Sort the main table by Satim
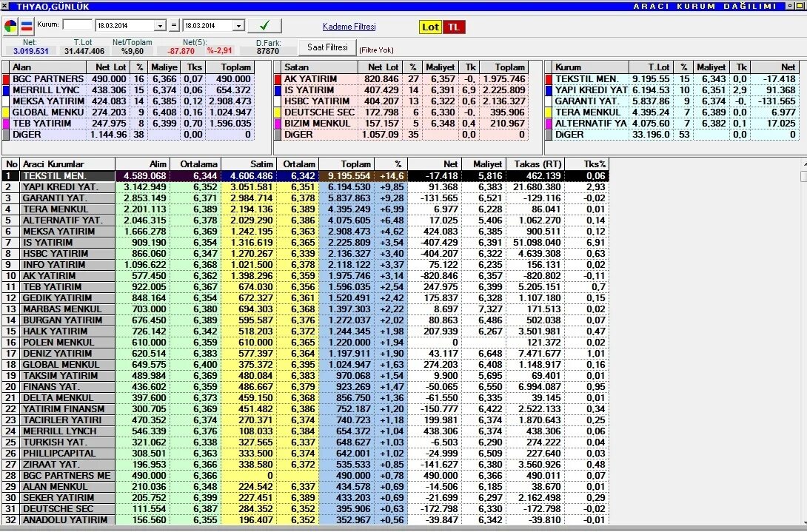The width and height of the screenshot is (807, 532). pyautogui.click(x=249, y=164)
